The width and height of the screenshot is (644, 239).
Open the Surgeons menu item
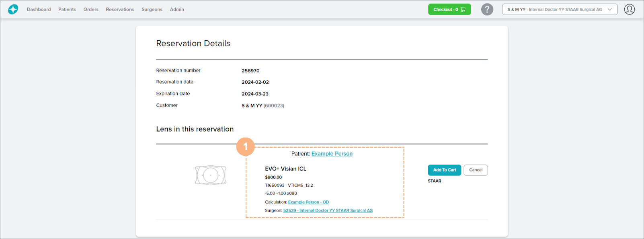pos(152,9)
